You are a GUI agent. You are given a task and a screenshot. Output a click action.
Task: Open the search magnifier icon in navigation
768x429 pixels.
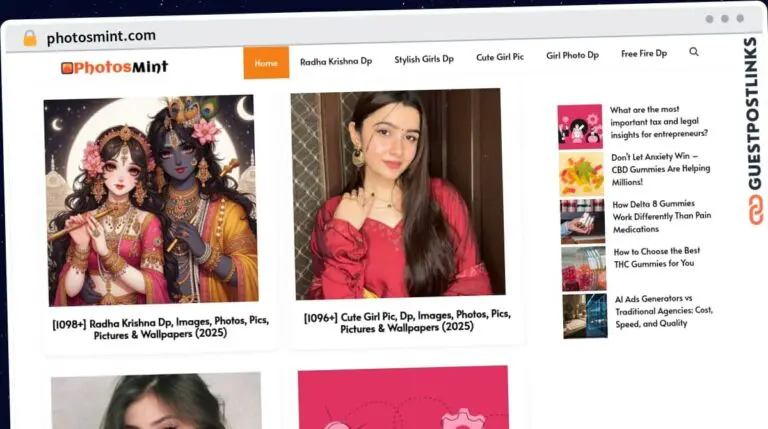tap(694, 52)
